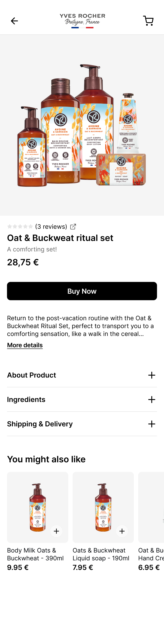Image resolution: width=164 pixels, height=644 pixels.
Task: Click the Buy Now button
Action: 82,291
